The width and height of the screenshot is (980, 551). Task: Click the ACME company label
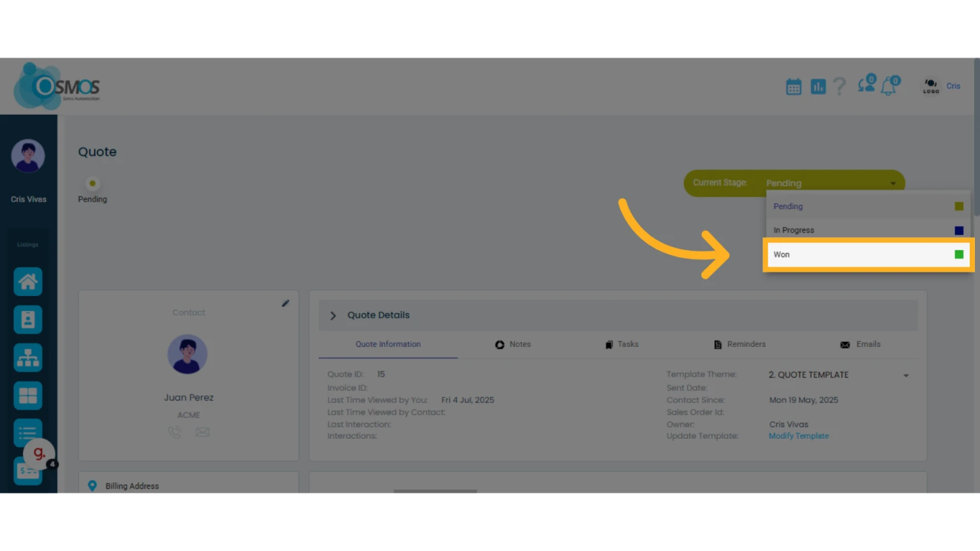189,415
